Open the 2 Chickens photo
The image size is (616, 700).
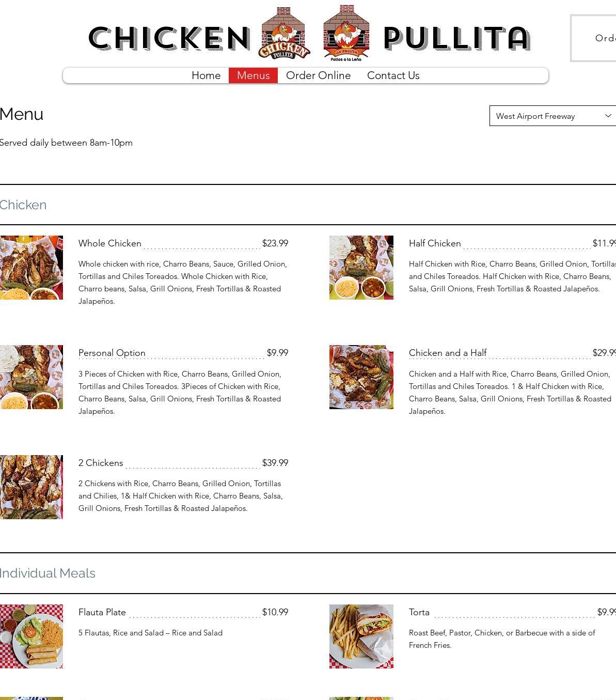(x=31, y=487)
